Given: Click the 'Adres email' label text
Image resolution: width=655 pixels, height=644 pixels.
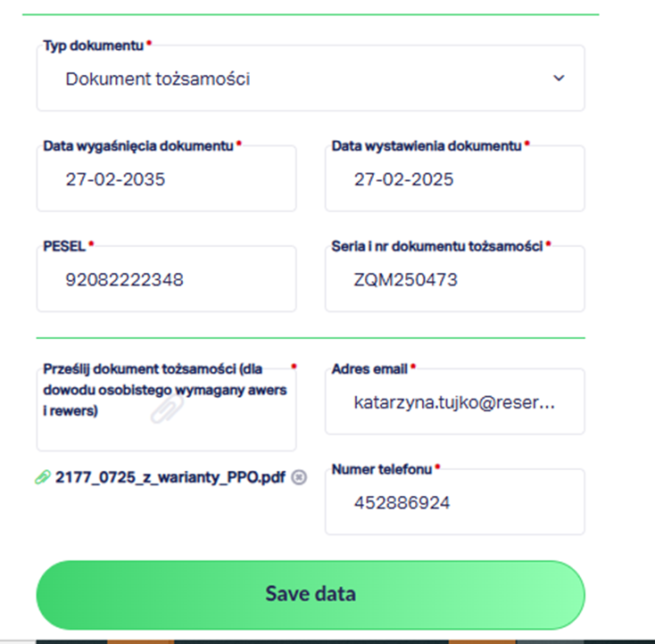Looking at the screenshot, I should click(369, 367).
